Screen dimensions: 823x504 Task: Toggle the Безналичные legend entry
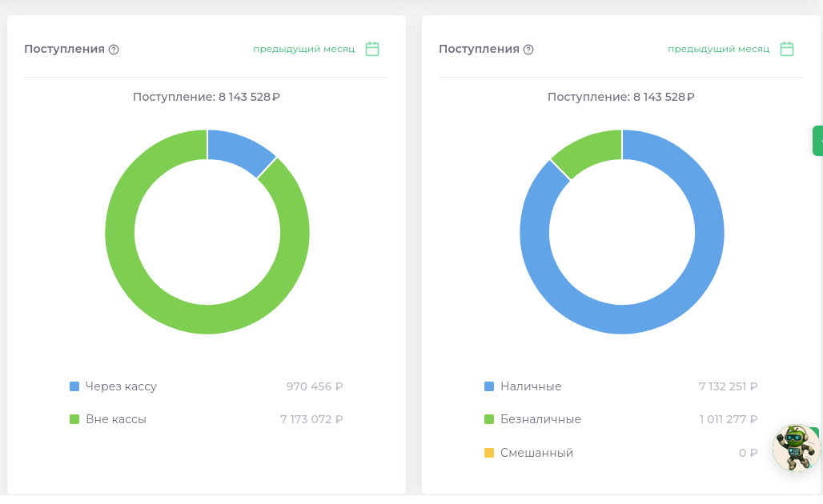point(539,418)
